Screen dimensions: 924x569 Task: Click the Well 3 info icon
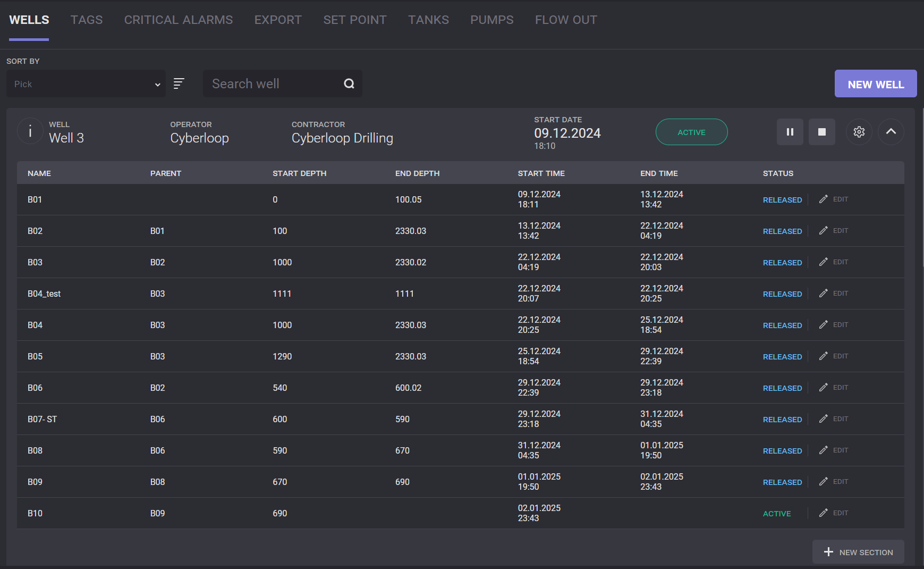tap(30, 131)
